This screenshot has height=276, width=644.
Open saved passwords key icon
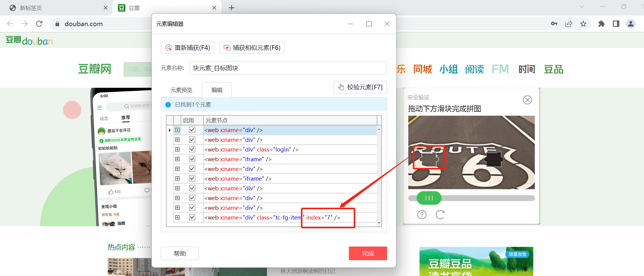(x=554, y=24)
